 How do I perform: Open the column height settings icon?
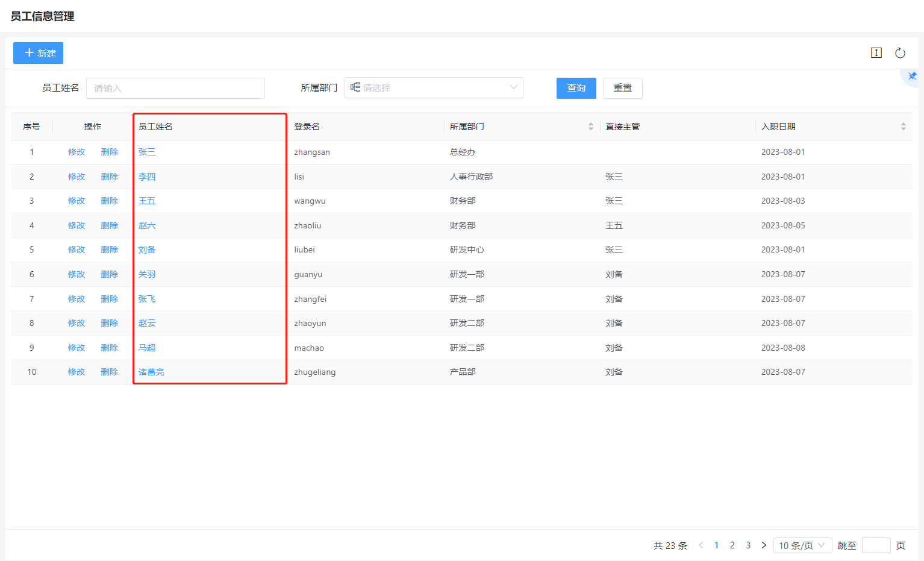(x=876, y=53)
